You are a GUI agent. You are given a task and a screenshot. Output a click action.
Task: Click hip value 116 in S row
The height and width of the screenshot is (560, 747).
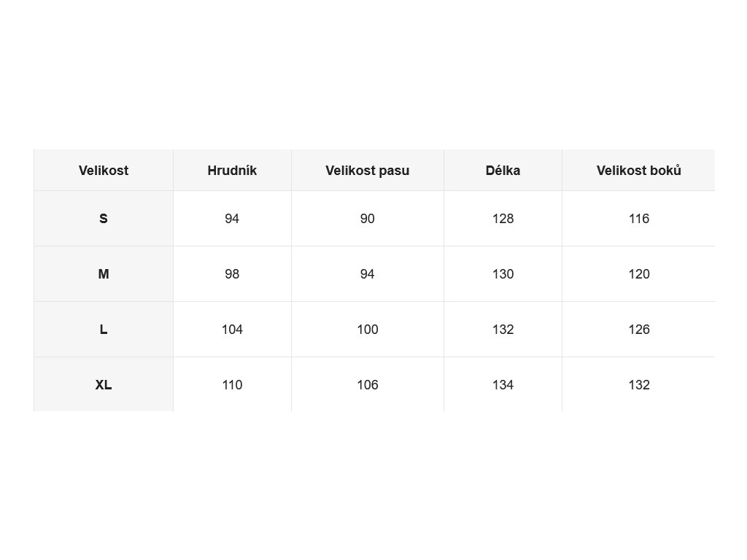point(638,219)
